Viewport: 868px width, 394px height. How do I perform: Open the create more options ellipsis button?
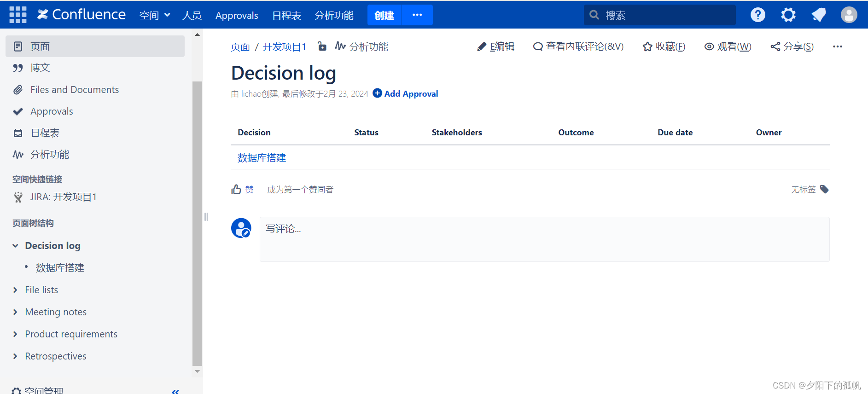417,15
